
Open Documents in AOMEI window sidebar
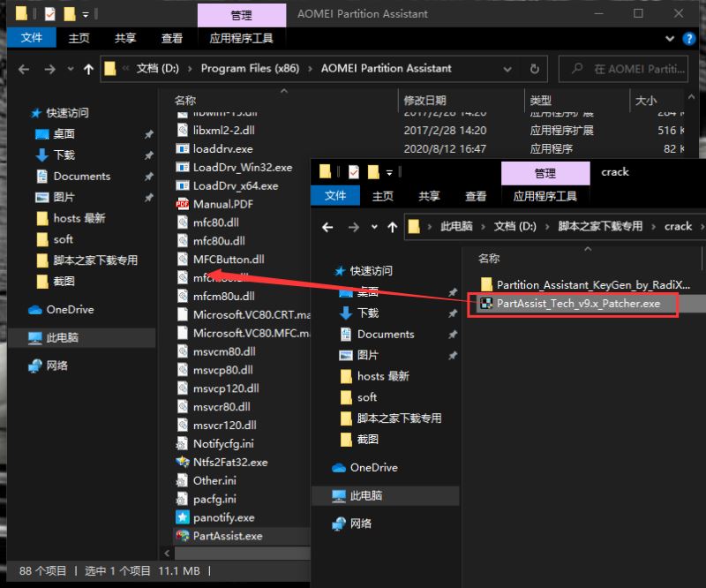(x=81, y=177)
